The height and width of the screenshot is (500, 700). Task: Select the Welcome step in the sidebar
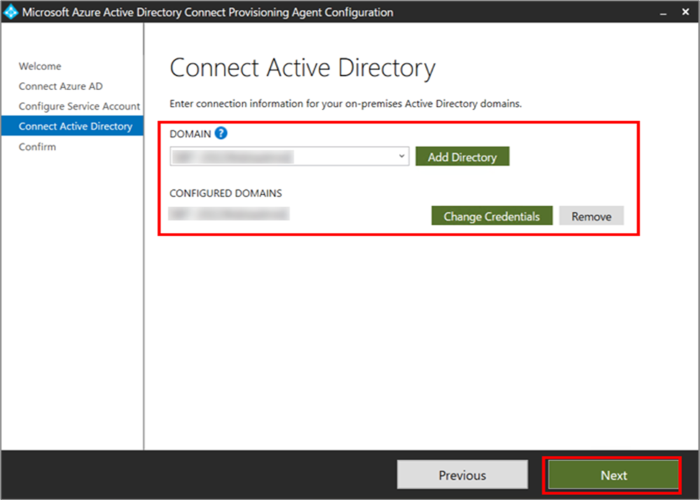click(x=40, y=66)
